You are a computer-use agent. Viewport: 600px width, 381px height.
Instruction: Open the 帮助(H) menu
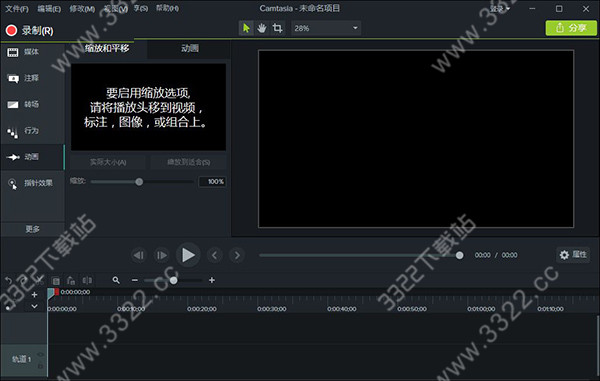pyautogui.click(x=167, y=8)
